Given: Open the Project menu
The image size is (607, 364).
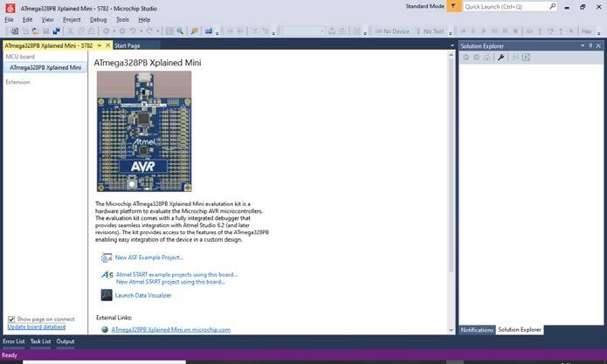Looking at the screenshot, I should (72, 20).
